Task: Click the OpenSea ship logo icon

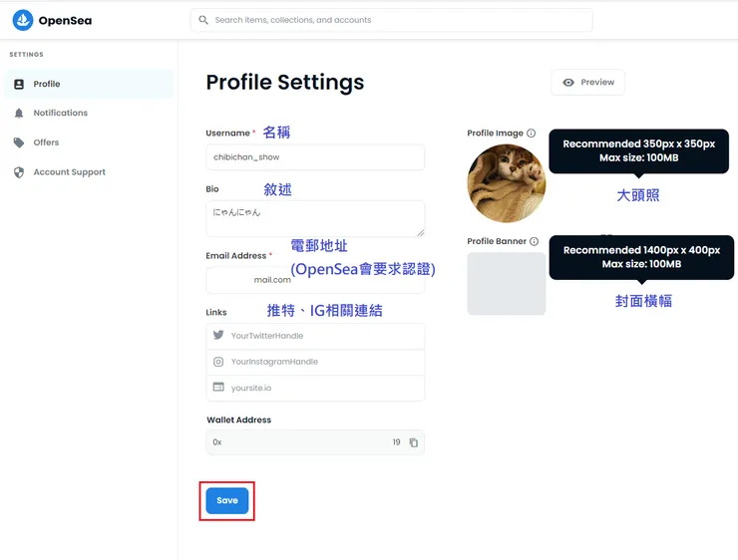Action: point(23,20)
